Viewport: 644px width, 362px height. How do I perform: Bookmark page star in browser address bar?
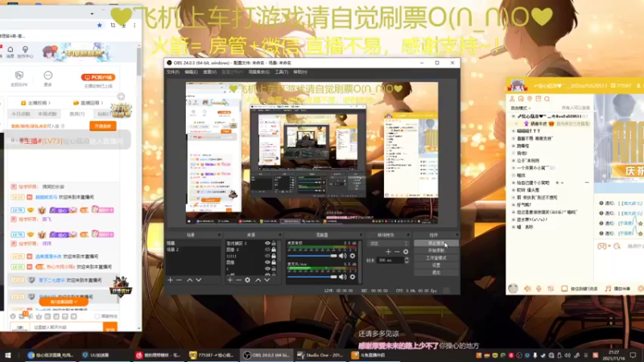pos(99,25)
